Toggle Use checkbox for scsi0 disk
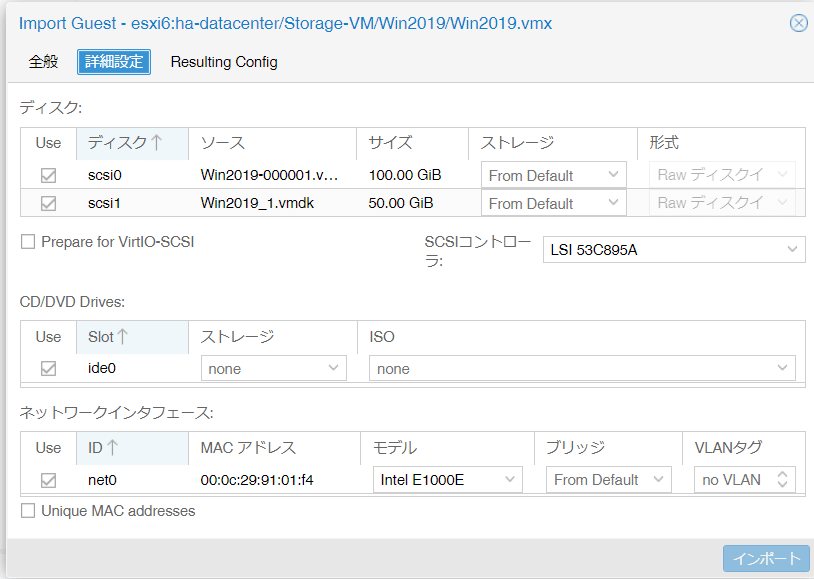This screenshot has height=579, width=814. coord(48,176)
